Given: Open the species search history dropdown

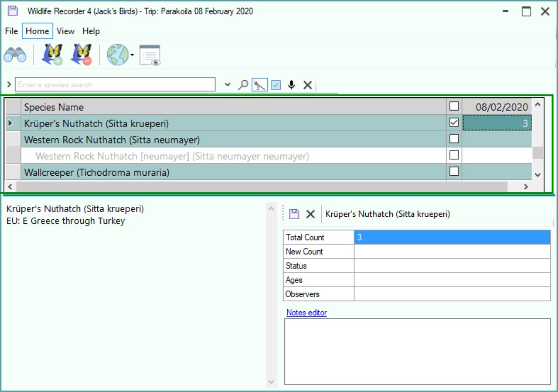Looking at the screenshot, I should pos(227,85).
